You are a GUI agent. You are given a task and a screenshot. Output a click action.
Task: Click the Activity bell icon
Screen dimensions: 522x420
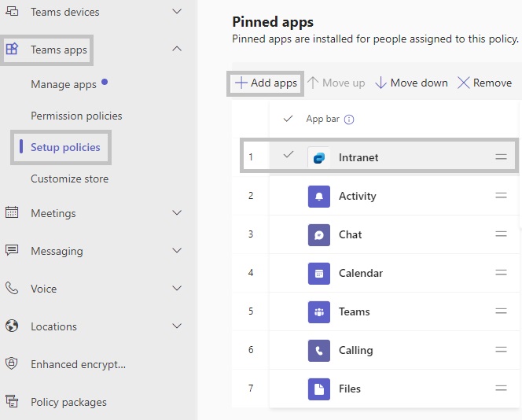pyautogui.click(x=318, y=196)
